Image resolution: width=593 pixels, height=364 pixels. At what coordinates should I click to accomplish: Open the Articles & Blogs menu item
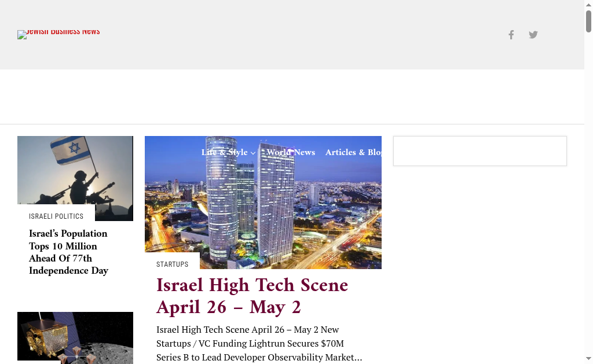[x=353, y=152]
